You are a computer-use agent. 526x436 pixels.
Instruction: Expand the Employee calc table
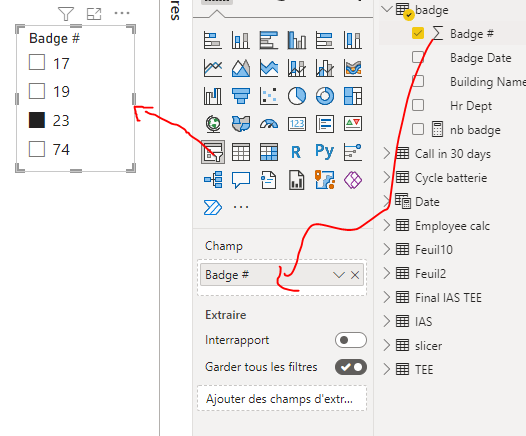pyautogui.click(x=387, y=225)
